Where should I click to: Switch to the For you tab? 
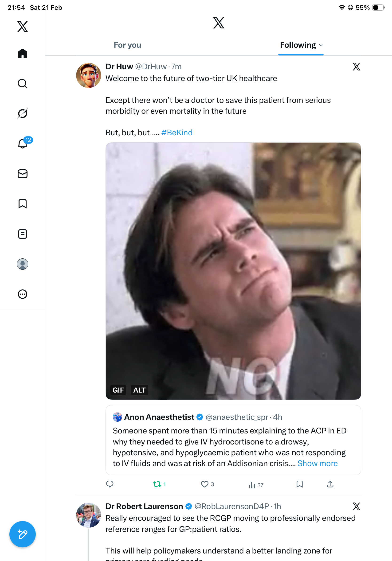point(127,45)
